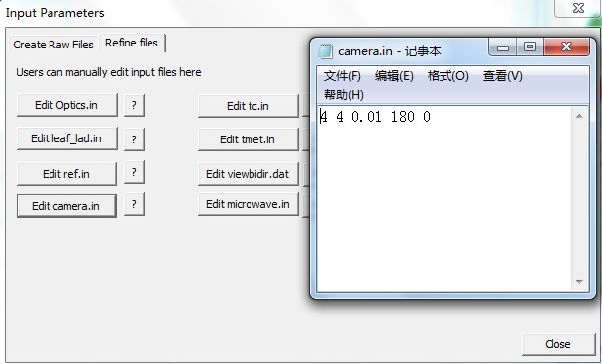The width and height of the screenshot is (602, 364).
Task: Click the Notepad icon in camera.in title bar
Action: [x=325, y=51]
